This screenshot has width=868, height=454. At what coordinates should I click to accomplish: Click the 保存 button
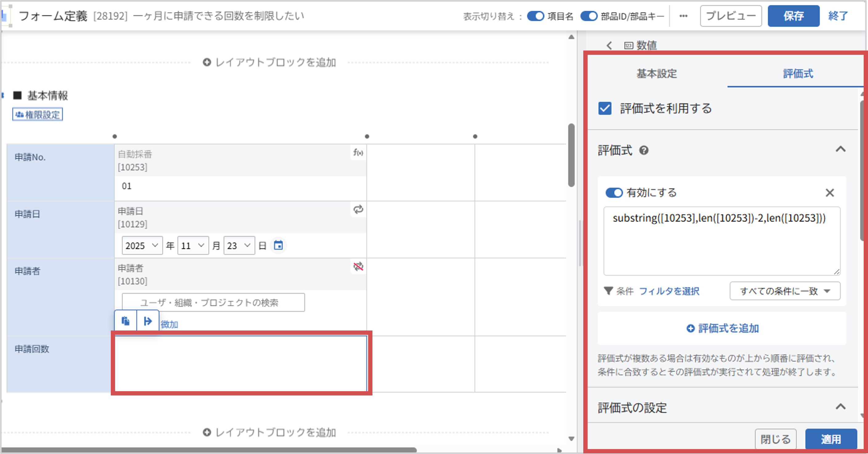794,16
